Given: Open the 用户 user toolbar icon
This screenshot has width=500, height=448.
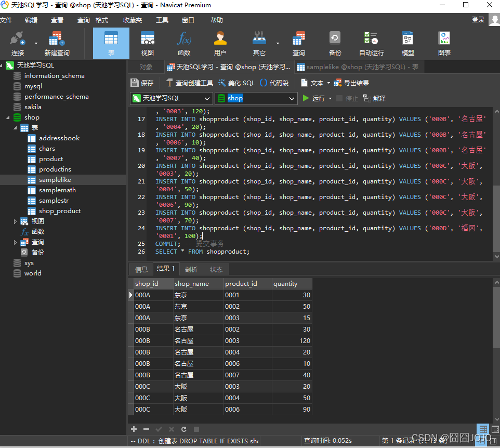Looking at the screenshot, I should pyautogui.click(x=220, y=43).
